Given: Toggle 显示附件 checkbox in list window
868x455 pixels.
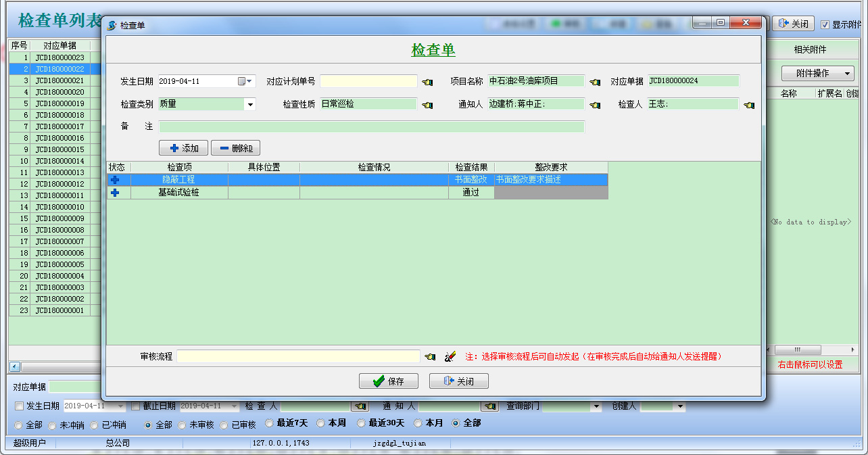Looking at the screenshot, I should 825,24.
